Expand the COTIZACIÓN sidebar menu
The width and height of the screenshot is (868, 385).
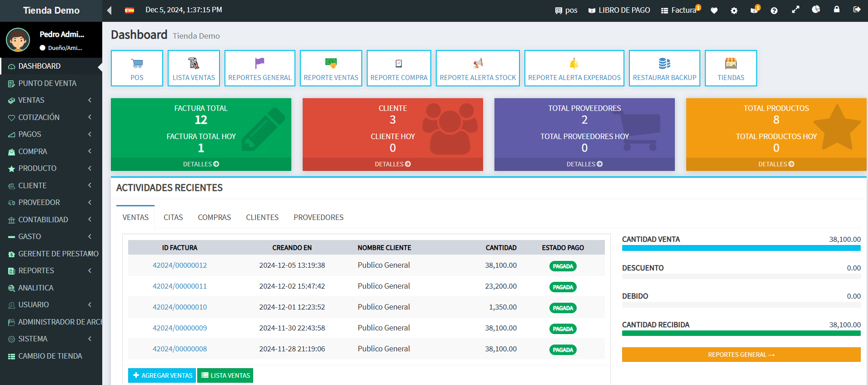51,117
